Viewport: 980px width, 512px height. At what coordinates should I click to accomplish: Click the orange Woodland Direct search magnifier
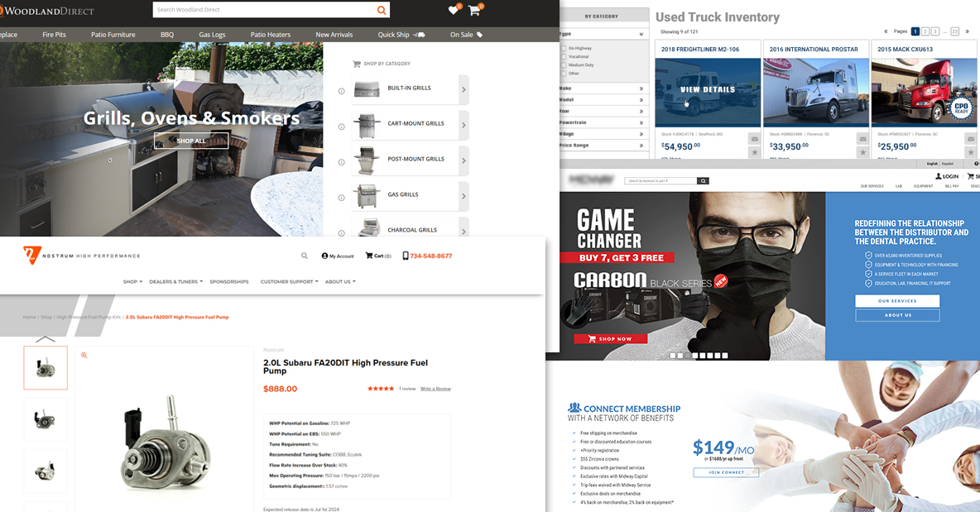[382, 10]
